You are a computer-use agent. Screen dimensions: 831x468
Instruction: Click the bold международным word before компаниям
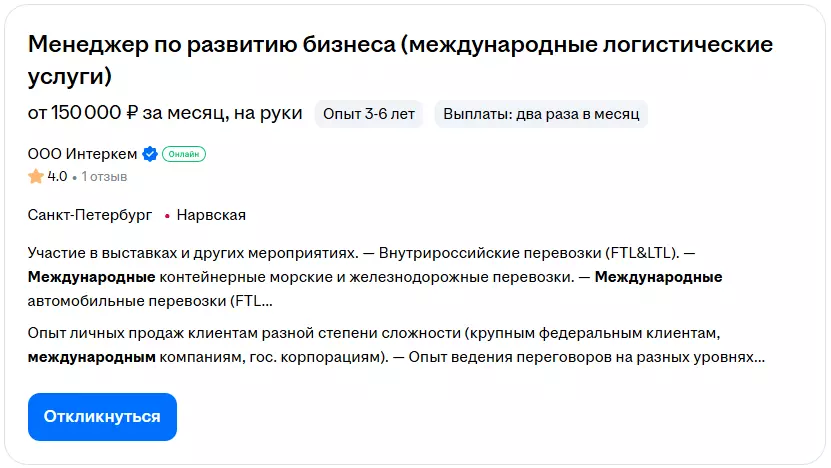coord(91,356)
